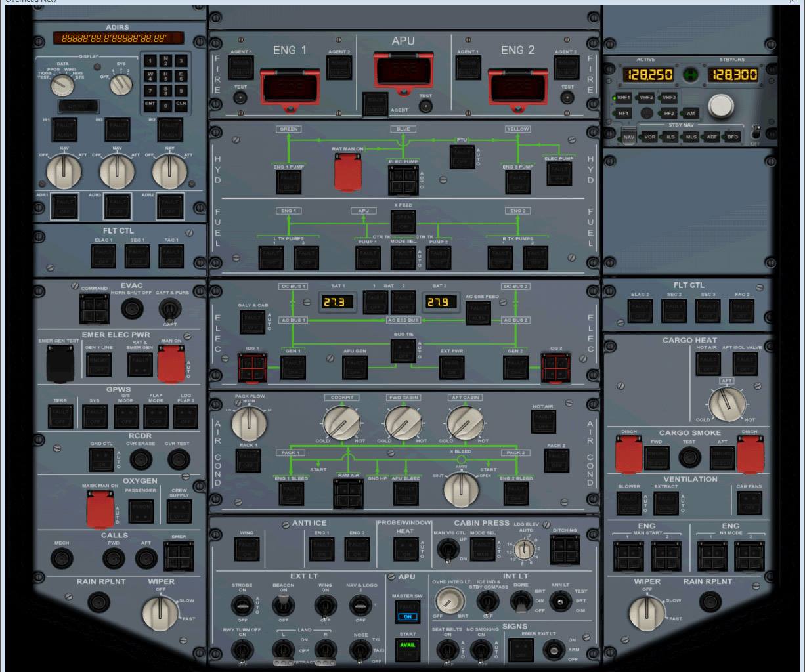Screen dimensions: 805x672
Task: Toggle the ELAC 1 flight control pushbutton
Action: tap(103, 256)
